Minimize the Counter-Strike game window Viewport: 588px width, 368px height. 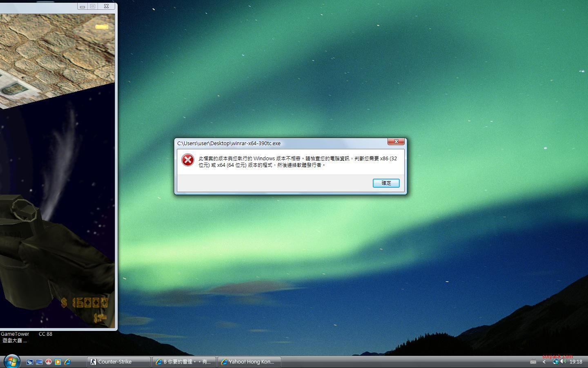point(82,7)
